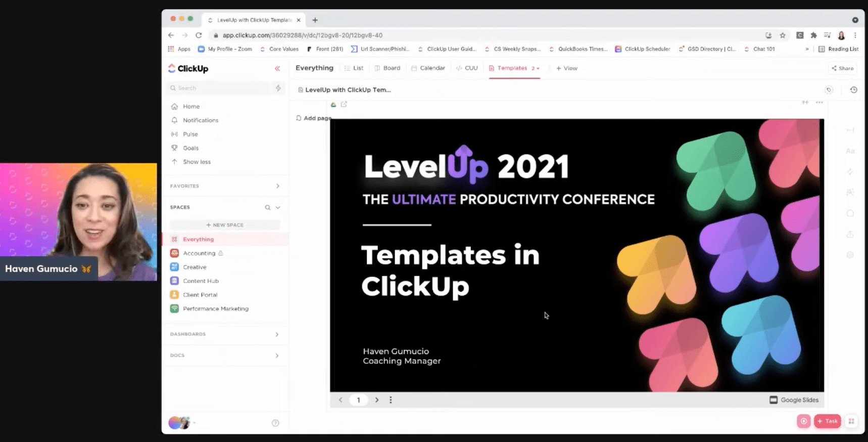Expand the Docs section
This screenshot has width=868, height=442.
coord(277,356)
